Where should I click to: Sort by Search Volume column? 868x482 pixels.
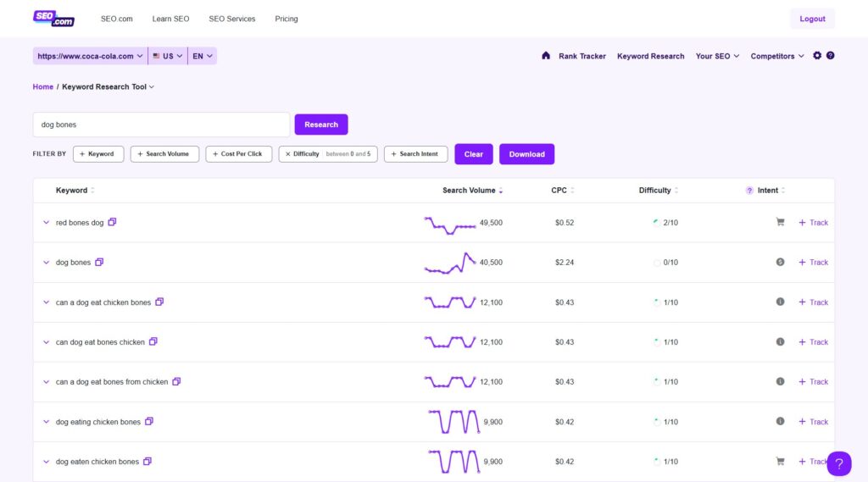coord(500,191)
